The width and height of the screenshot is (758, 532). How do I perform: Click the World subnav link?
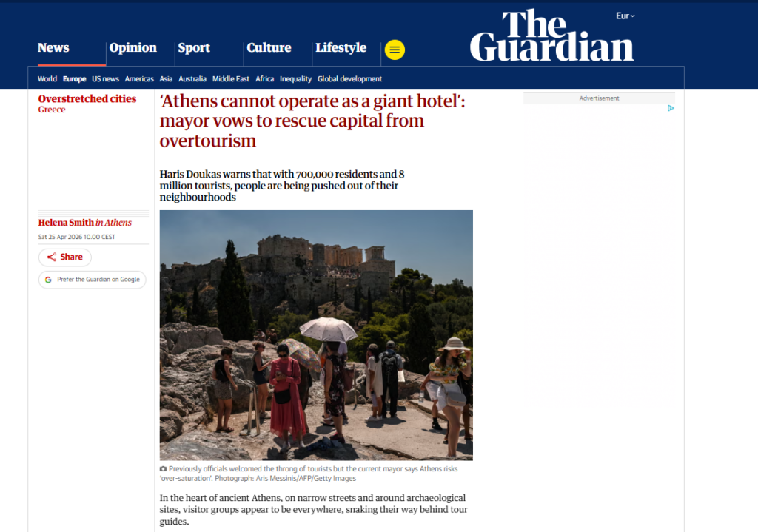[47, 78]
